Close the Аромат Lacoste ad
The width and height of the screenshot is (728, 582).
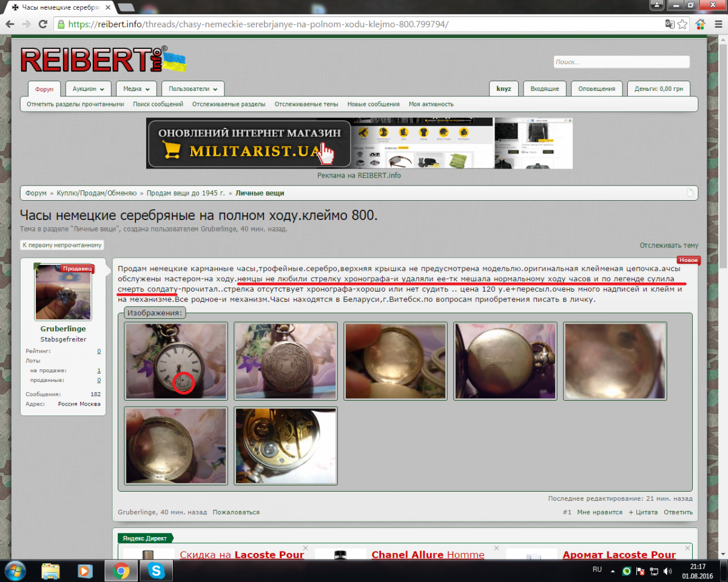coord(686,547)
